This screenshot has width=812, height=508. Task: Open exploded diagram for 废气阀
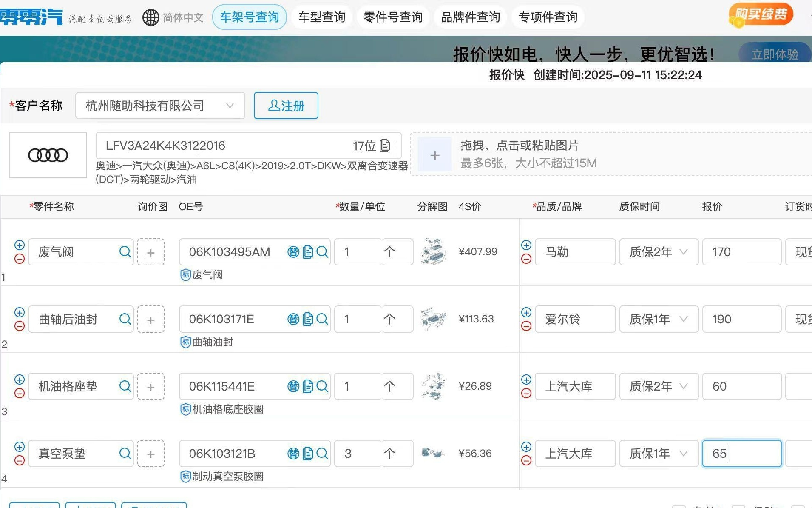(433, 251)
